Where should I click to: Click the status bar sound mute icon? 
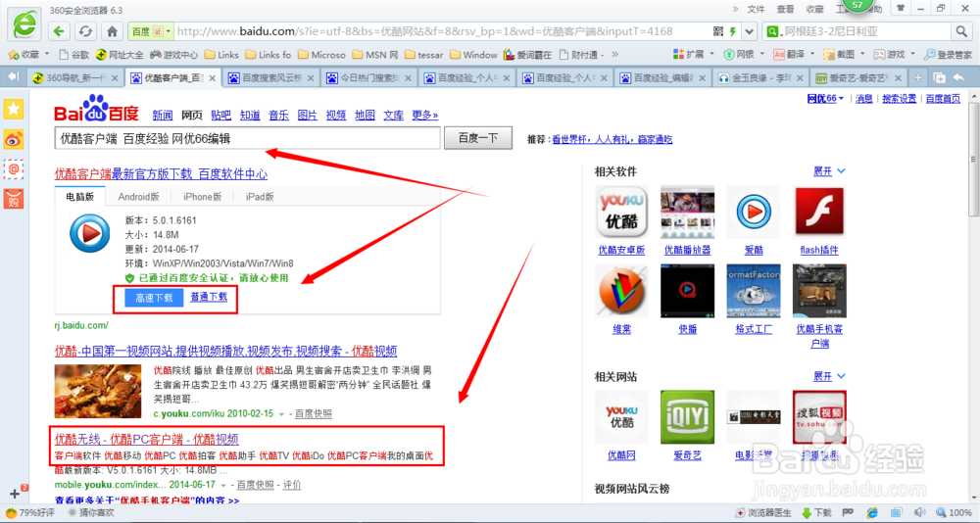tap(917, 513)
